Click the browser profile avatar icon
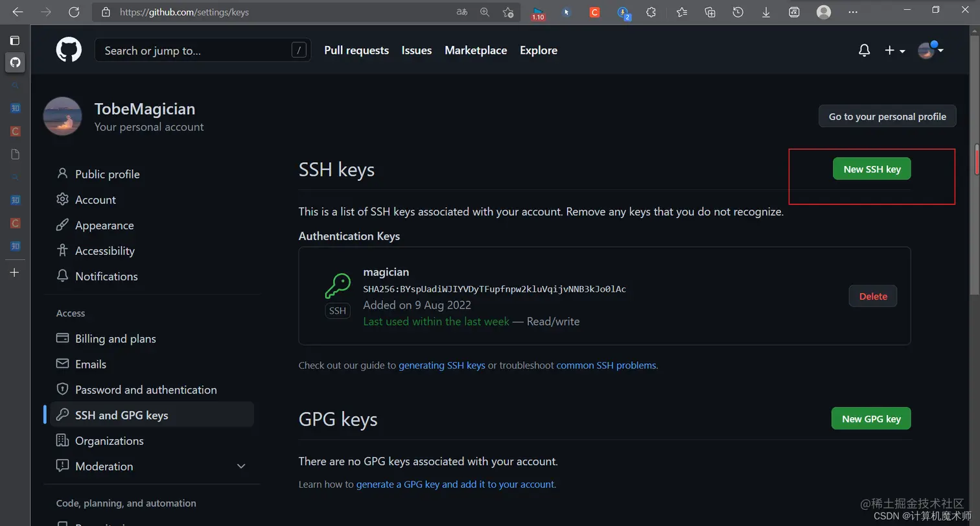This screenshot has width=980, height=526. pos(824,12)
